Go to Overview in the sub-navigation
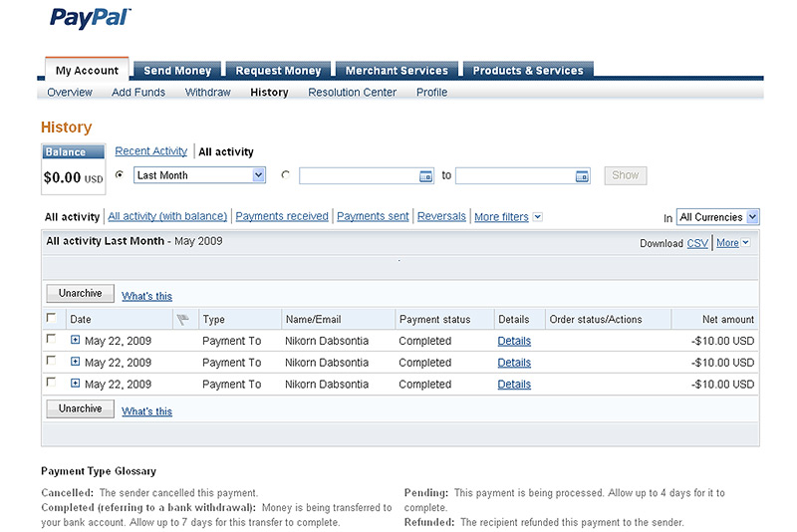The height and width of the screenshot is (532, 797). tap(70, 93)
